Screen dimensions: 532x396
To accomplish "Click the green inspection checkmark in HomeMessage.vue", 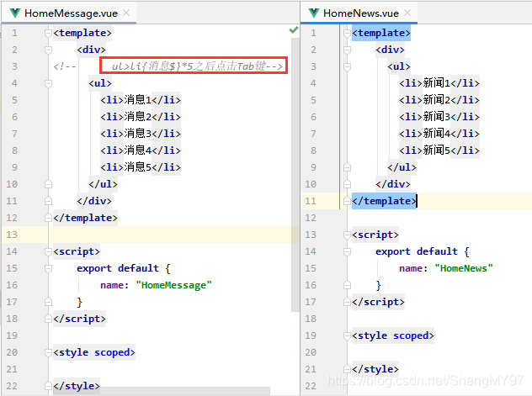I will click(294, 30).
